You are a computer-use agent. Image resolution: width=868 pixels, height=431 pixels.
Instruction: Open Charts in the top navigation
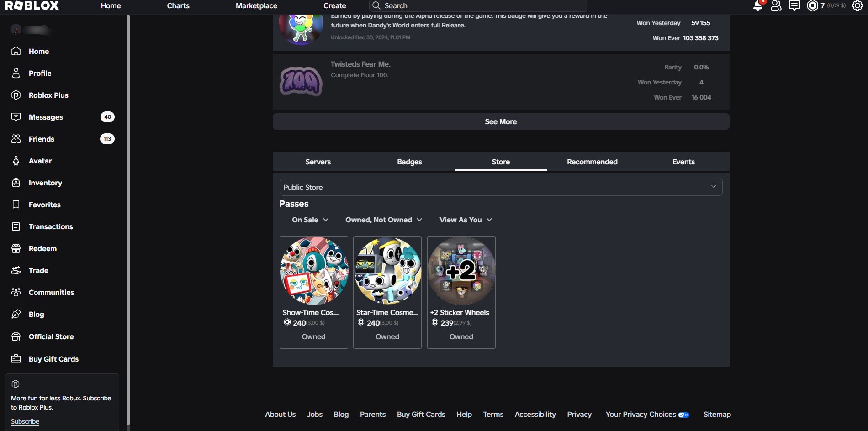click(178, 5)
